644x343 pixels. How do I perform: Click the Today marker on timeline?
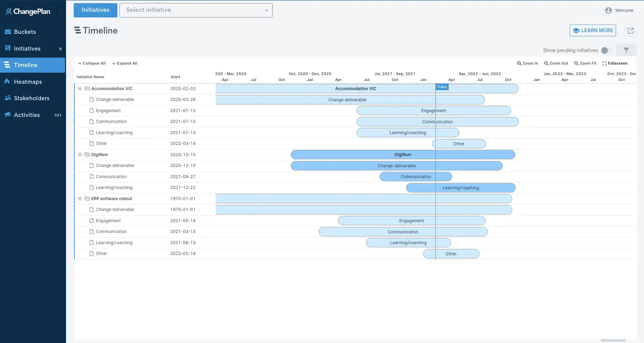(x=442, y=87)
